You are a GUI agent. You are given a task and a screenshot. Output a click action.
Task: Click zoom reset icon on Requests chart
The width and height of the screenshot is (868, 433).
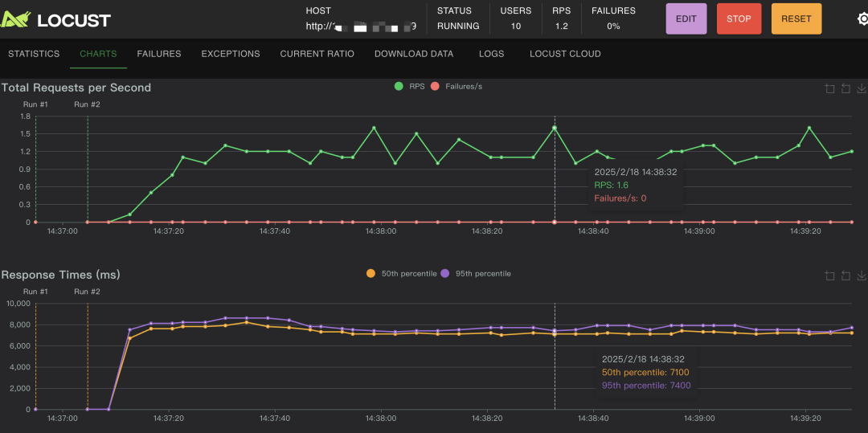pos(845,88)
